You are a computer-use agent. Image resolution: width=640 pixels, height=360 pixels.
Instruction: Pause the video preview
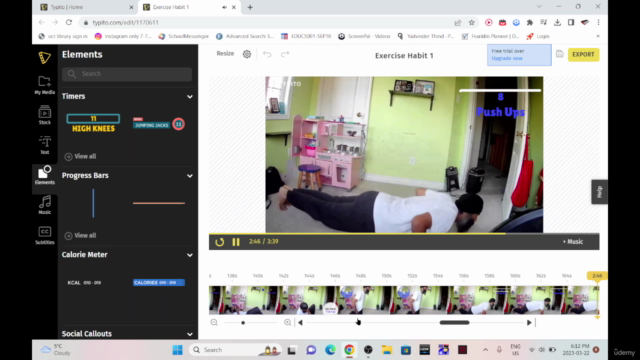[x=236, y=242]
